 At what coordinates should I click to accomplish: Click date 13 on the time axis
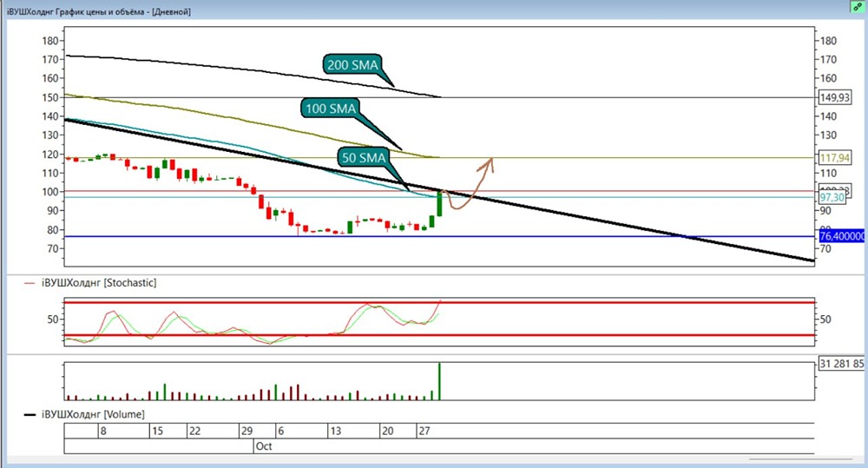click(x=335, y=431)
